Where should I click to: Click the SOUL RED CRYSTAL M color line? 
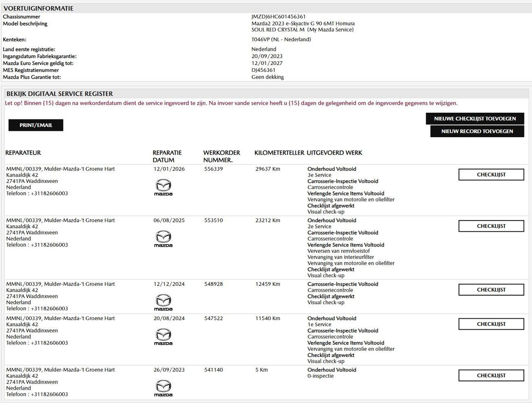[302, 30]
